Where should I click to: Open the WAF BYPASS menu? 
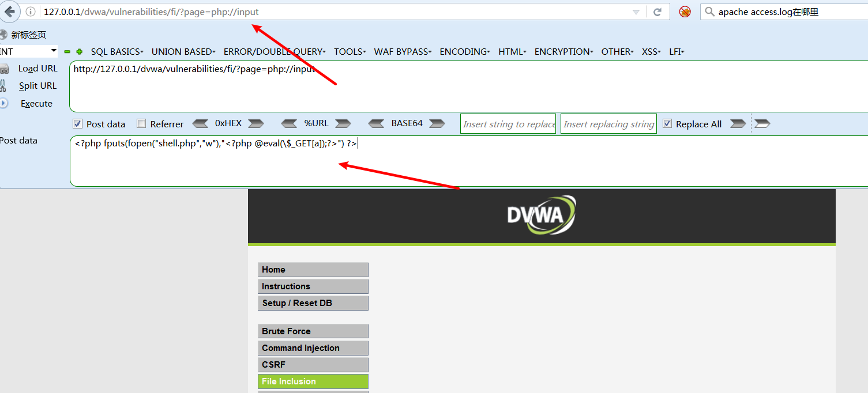(403, 52)
